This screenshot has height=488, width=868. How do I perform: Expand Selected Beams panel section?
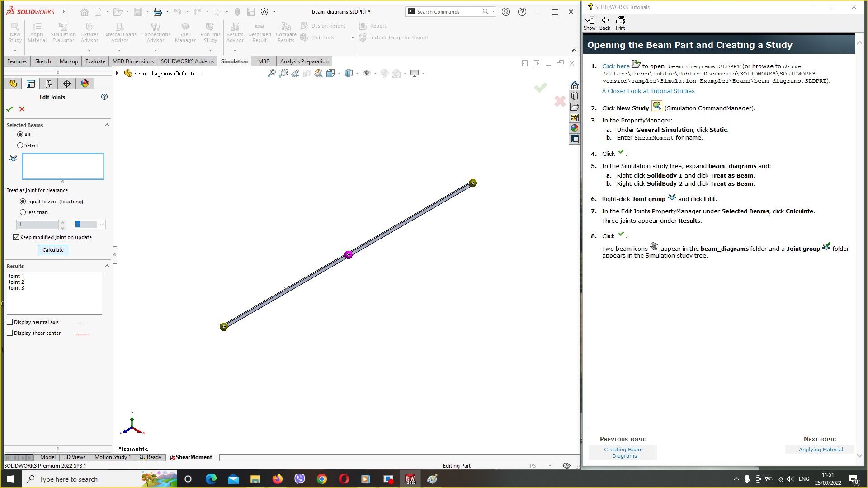tap(107, 125)
